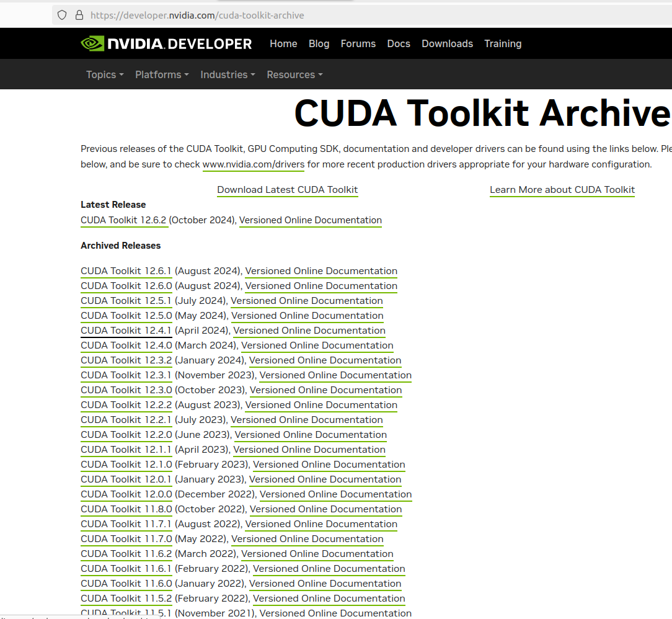Open CUDA Toolkit 12.3.1 link
Image resolution: width=672 pixels, height=619 pixels.
click(x=126, y=375)
